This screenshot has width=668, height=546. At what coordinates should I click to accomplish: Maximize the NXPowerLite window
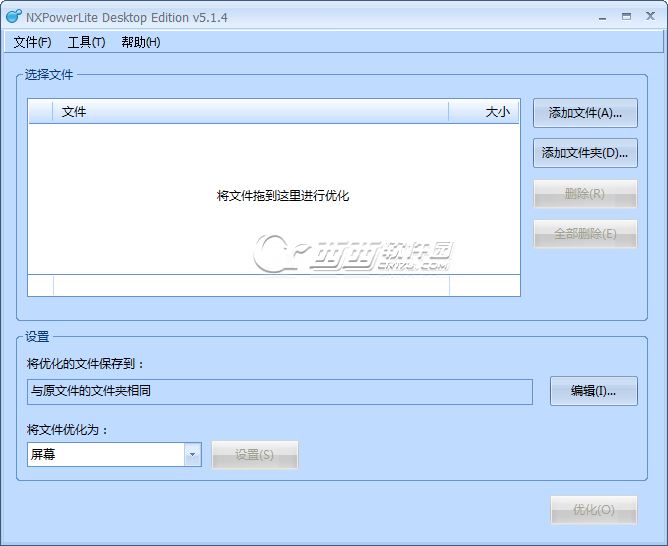point(626,17)
